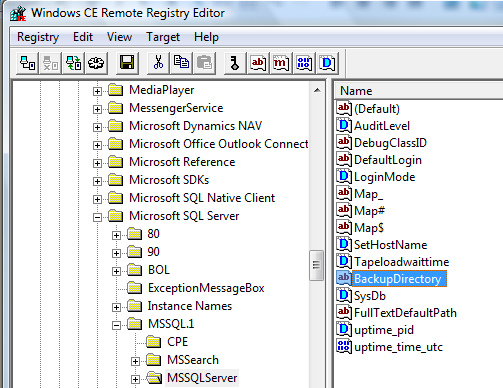The width and height of the screenshot is (503, 388).
Task: Click the Cut scissors icon
Action: 158,63
